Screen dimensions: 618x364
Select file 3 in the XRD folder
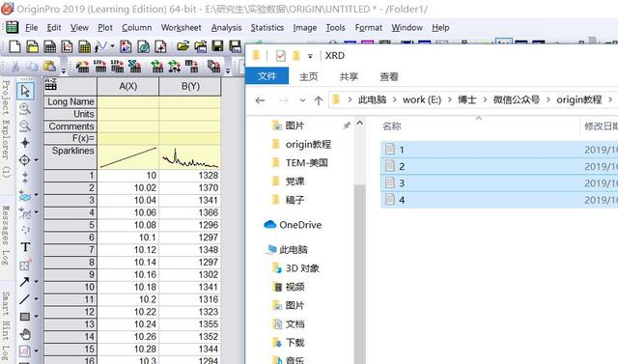coord(499,183)
